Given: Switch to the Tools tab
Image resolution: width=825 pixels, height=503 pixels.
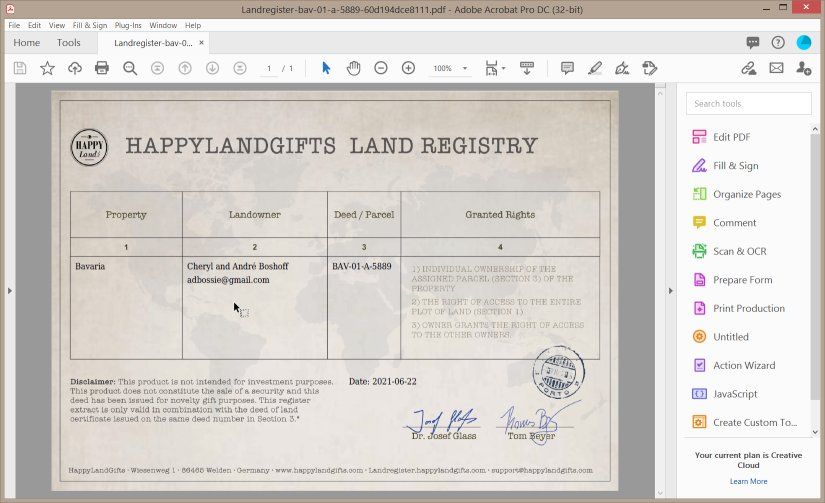Looking at the screenshot, I should (x=68, y=43).
